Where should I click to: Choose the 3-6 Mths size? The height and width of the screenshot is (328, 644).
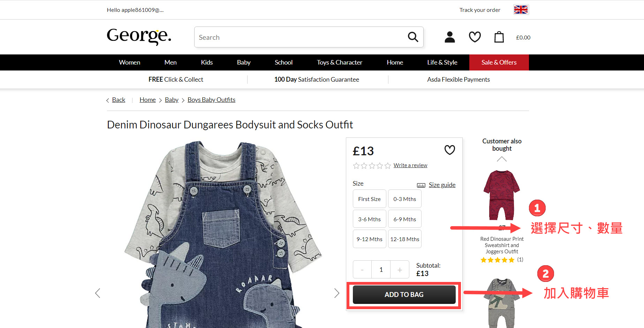point(369,219)
